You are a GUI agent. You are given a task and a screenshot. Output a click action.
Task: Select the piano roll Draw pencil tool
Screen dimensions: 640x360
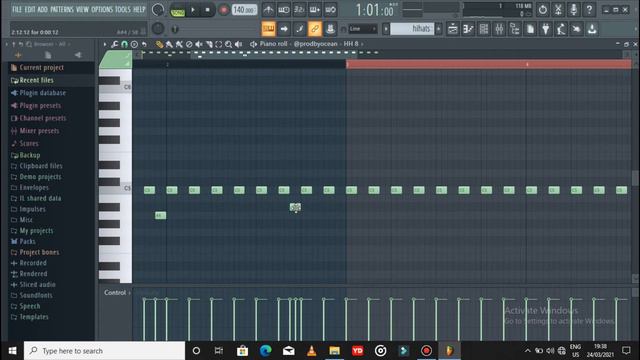(x=159, y=44)
